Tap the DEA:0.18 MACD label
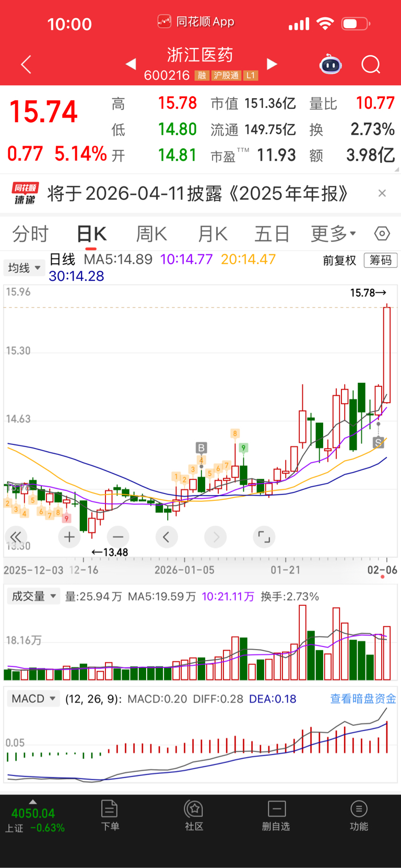The image size is (401, 868). point(273,699)
